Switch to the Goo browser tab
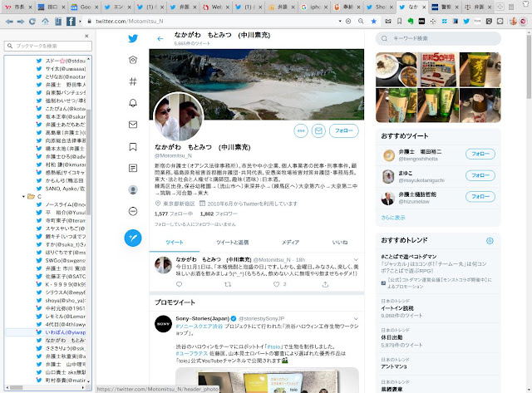 coord(84,7)
